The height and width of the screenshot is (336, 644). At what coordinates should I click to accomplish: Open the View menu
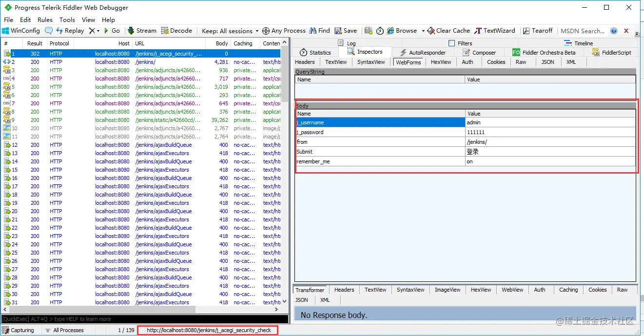tap(88, 20)
